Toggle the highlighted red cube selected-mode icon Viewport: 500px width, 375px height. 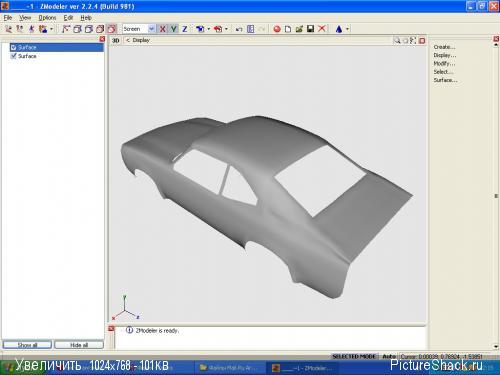pyautogui.click(x=111, y=29)
